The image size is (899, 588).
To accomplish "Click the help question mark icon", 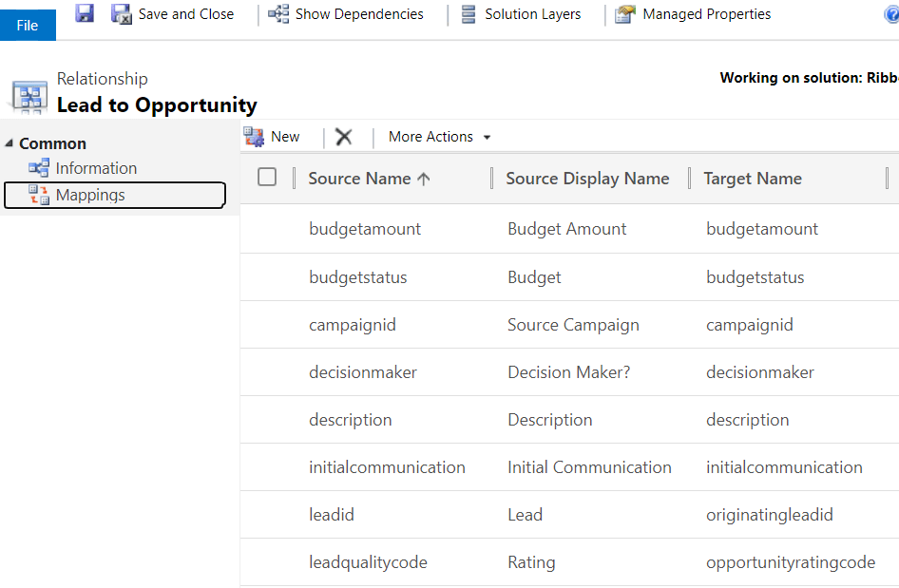I will click(891, 14).
